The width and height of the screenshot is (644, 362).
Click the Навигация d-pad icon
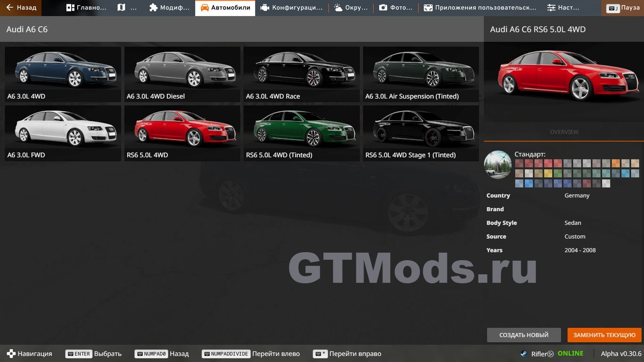(11, 354)
